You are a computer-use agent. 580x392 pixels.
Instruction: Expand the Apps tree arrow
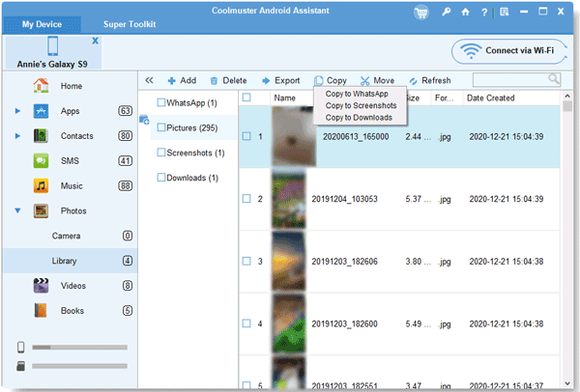[x=17, y=111]
